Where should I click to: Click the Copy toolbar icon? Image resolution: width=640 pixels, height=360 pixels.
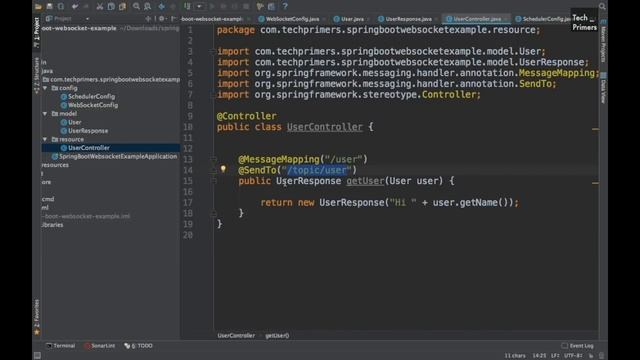(x=111, y=7)
